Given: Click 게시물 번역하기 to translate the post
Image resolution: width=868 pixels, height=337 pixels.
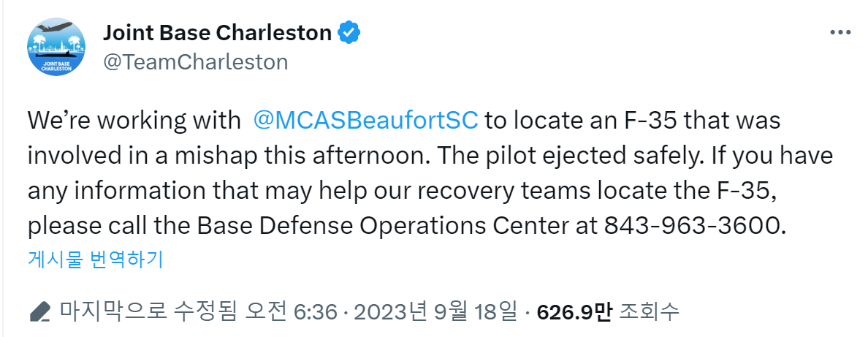Looking at the screenshot, I should click(x=95, y=259).
